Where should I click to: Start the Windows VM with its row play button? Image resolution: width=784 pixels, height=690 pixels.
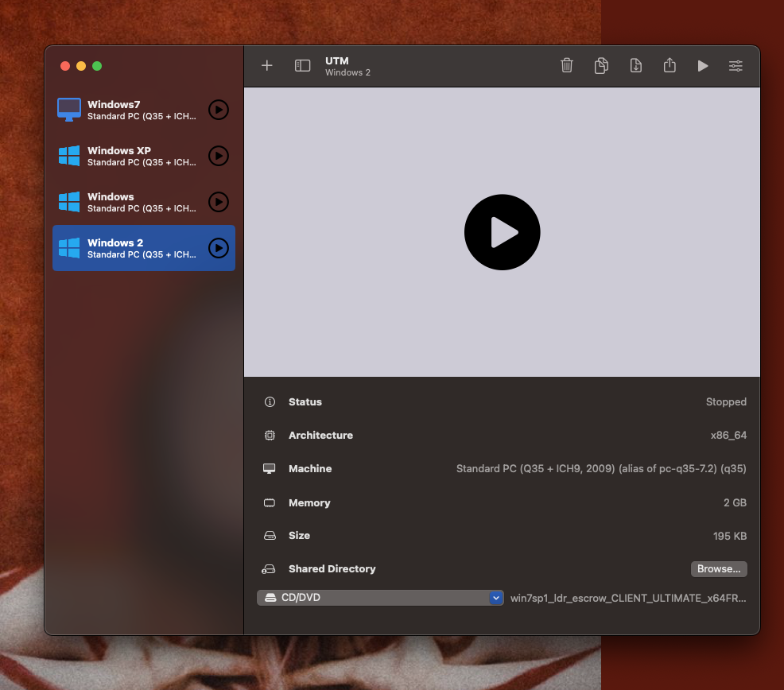pos(219,202)
